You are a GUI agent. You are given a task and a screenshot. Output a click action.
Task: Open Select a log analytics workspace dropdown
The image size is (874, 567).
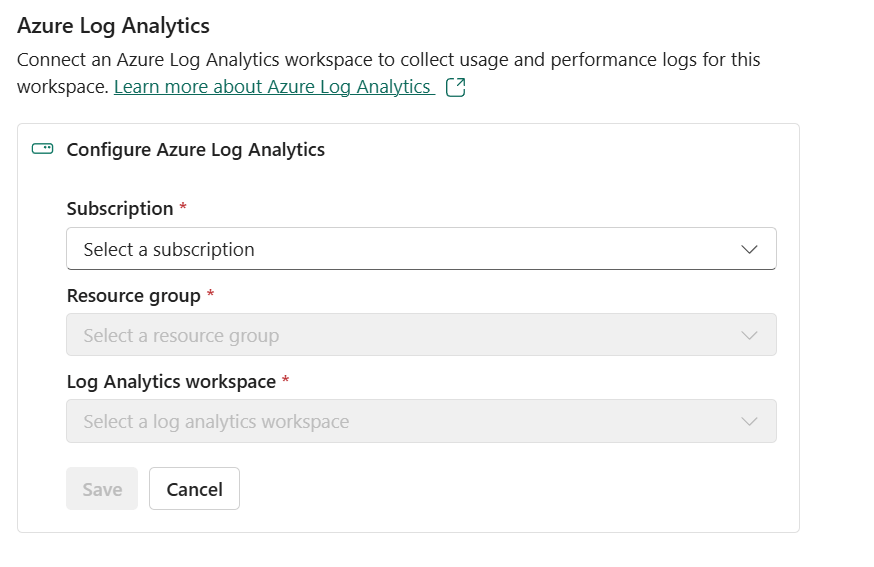(420, 421)
